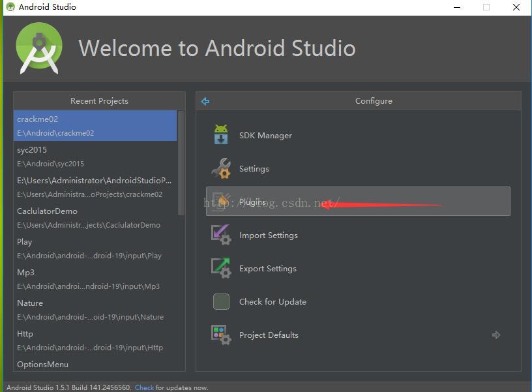The width and height of the screenshot is (532, 392).
Task: Click the Android Studio logo in header
Action: [39, 48]
